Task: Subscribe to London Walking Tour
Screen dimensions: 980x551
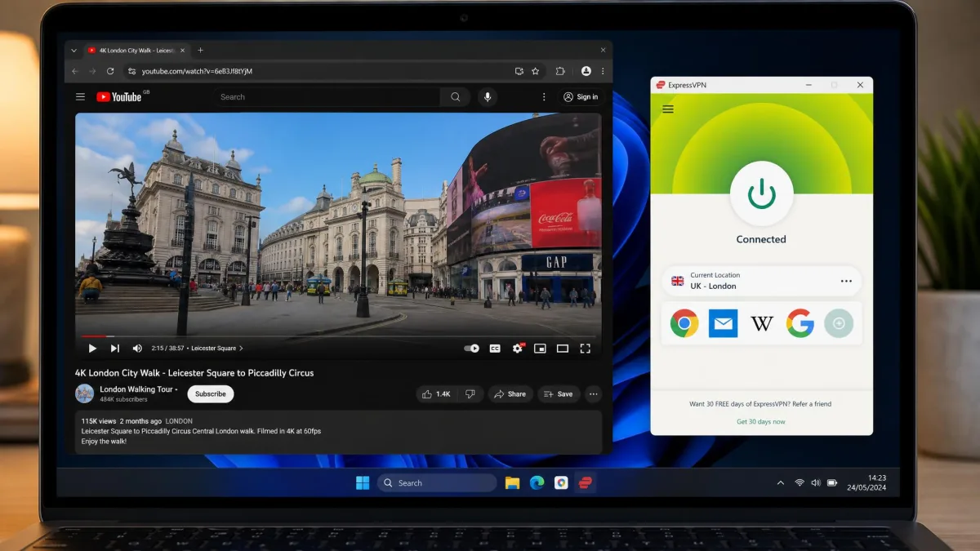Action: click(x=211, y=393)
